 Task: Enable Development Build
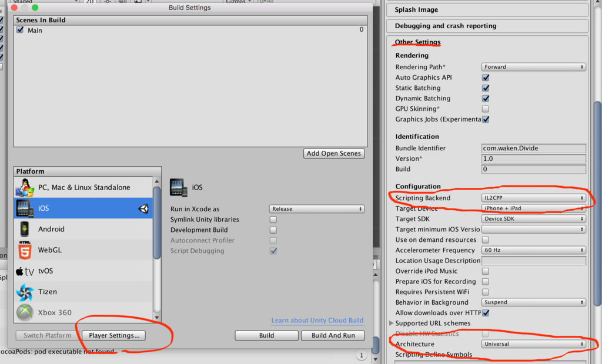[x=272, y=230]
